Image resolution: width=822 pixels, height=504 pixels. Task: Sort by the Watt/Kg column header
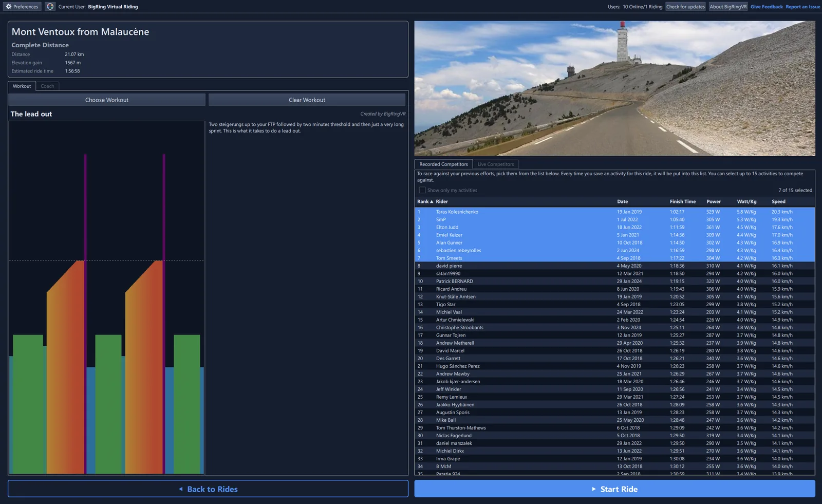pos(746,202)
